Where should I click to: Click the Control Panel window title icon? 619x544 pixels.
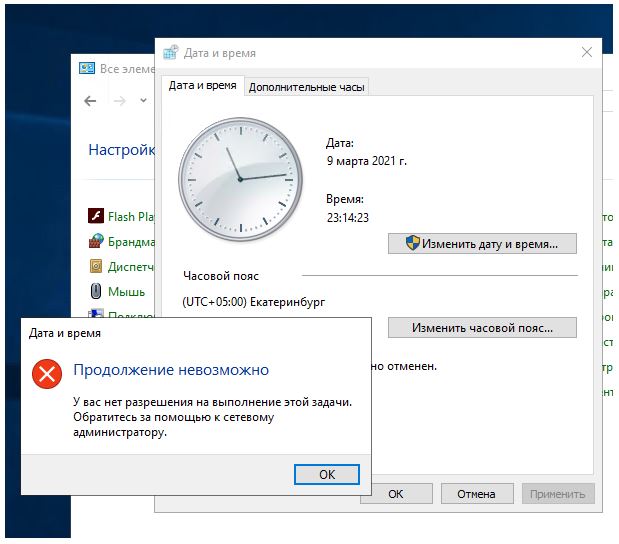[x=88, y=68]
